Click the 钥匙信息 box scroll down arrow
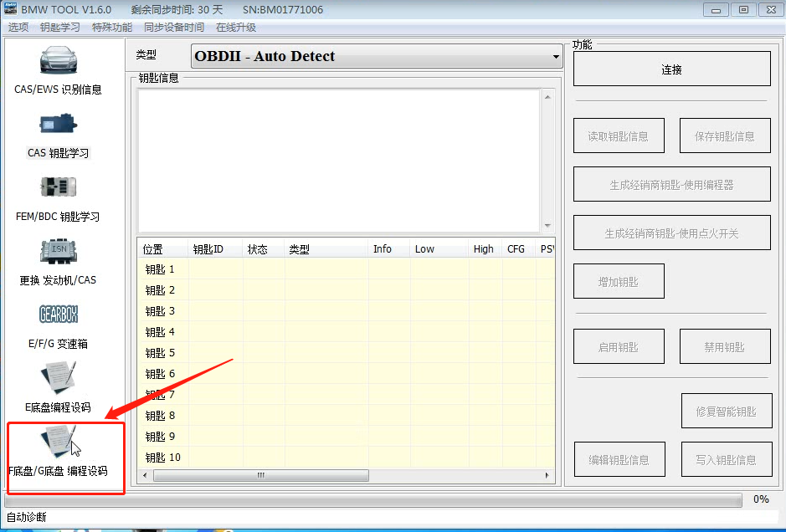 (547, 225)
